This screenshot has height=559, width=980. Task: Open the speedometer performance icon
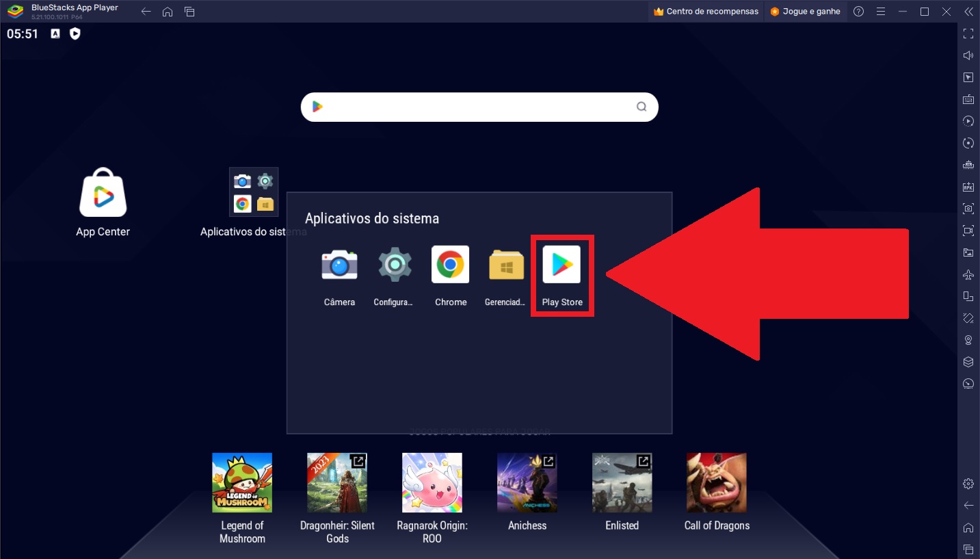point(968,383)
